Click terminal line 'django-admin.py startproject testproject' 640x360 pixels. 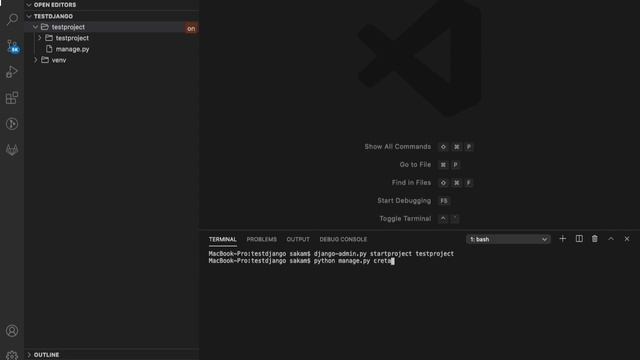click(x=384, y=253)
